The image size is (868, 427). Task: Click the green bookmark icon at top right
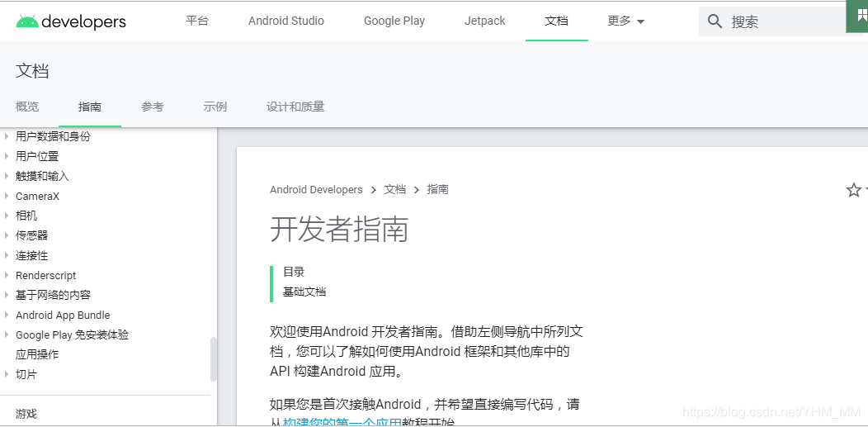pyautogui.click(x=857, y=16)
